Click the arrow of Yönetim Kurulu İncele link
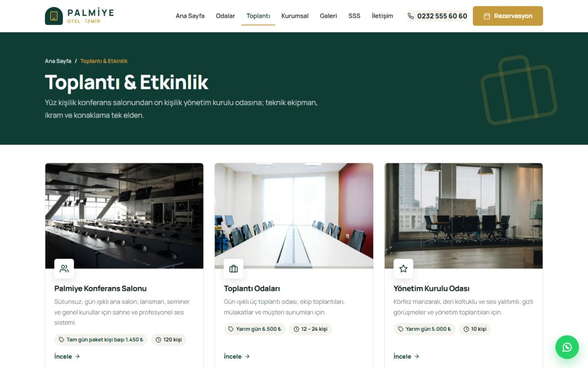Viewport: 588px width, 368px height. click(416, 357)
